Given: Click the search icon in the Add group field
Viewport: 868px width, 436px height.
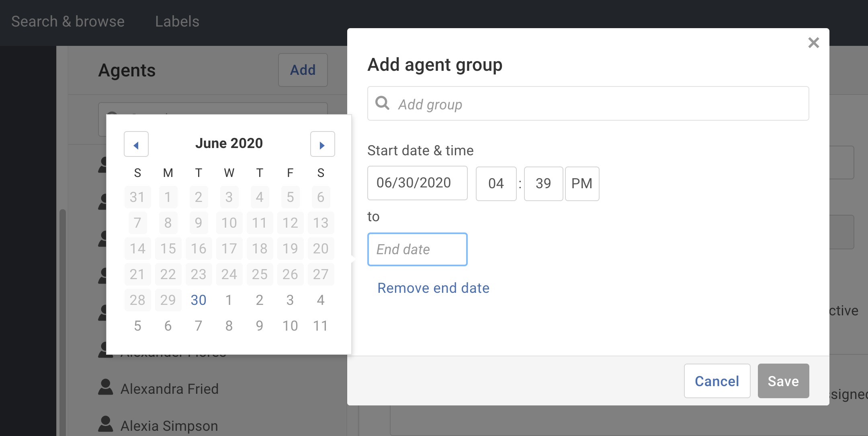Looking at the screenshot, I should click(x=382, y=104).
